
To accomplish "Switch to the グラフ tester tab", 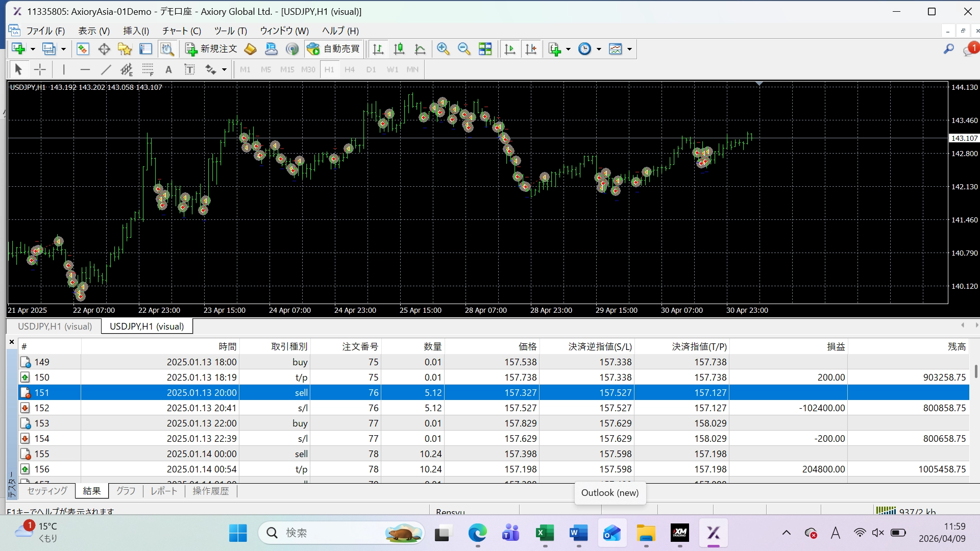I will (x=126, y=491).
